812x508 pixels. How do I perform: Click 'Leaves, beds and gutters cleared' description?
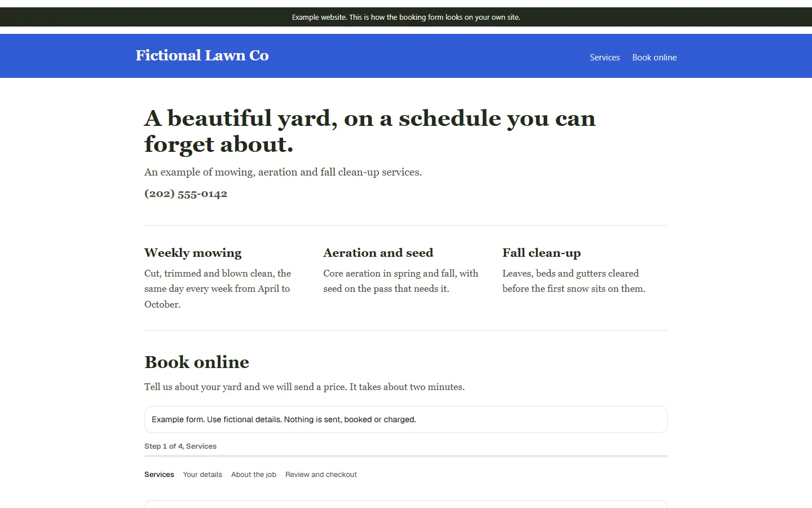(x=574, y=281)
